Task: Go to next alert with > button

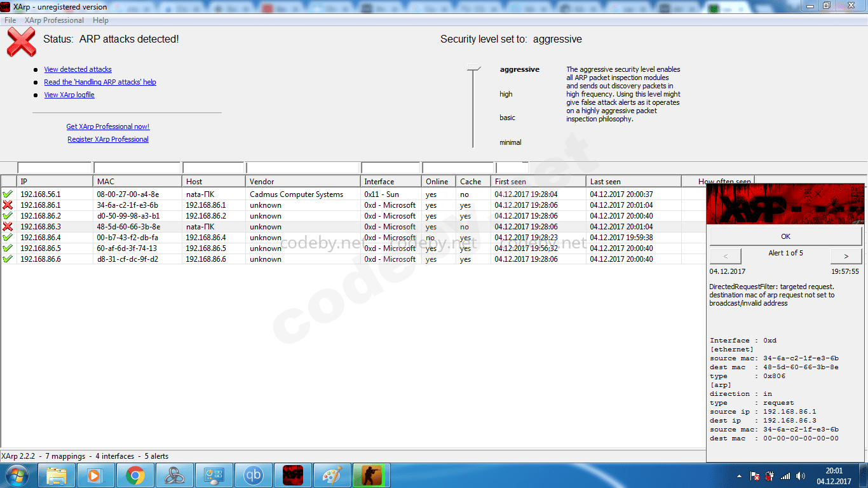Action: pyautogui.click(x=846, y=256)
